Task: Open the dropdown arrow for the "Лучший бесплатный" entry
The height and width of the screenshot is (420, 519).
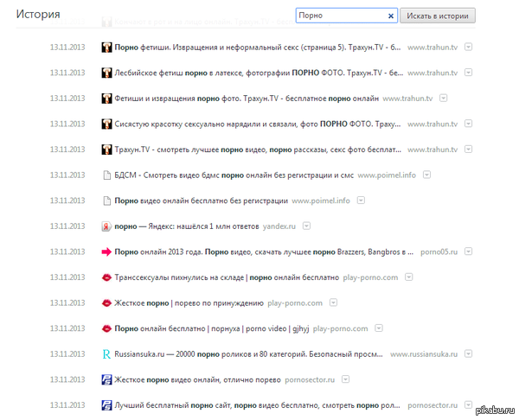Action: tap(468, 404)
